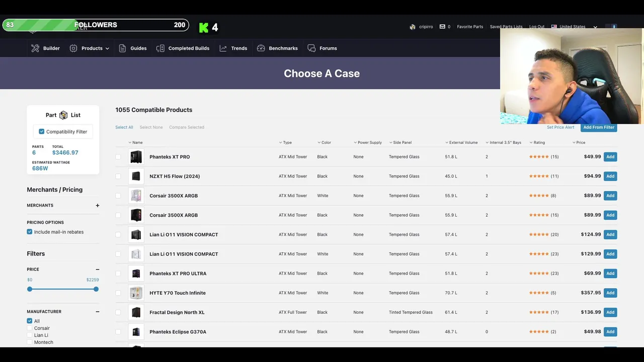Collapse the Manufacturer filter section
The width and height of the screenshot is (644, 362).
tap(98, 312)
